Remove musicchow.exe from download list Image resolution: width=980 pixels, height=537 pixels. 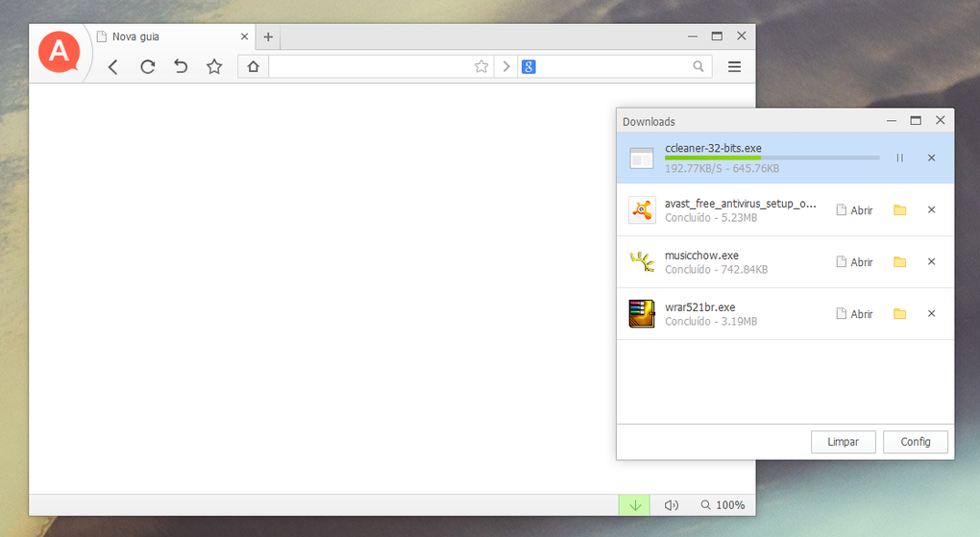tap(931, 262)
